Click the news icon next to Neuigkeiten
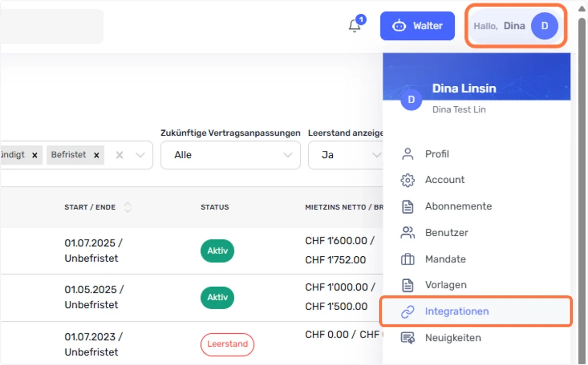Viewport: 588px width, 365px height. 408,338
